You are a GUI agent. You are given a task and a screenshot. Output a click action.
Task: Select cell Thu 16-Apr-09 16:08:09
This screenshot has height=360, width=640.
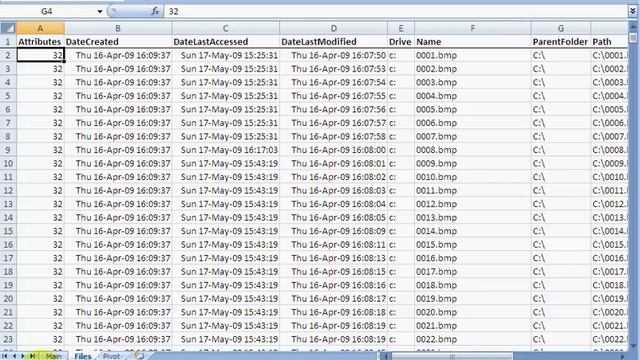coord(333,231)
